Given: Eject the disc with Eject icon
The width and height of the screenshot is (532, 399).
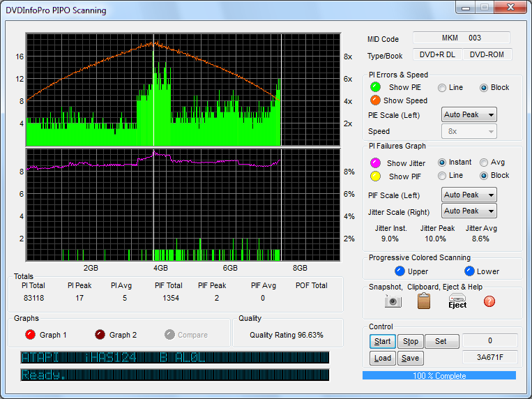Looking at the screenshot, I should 457,301.
